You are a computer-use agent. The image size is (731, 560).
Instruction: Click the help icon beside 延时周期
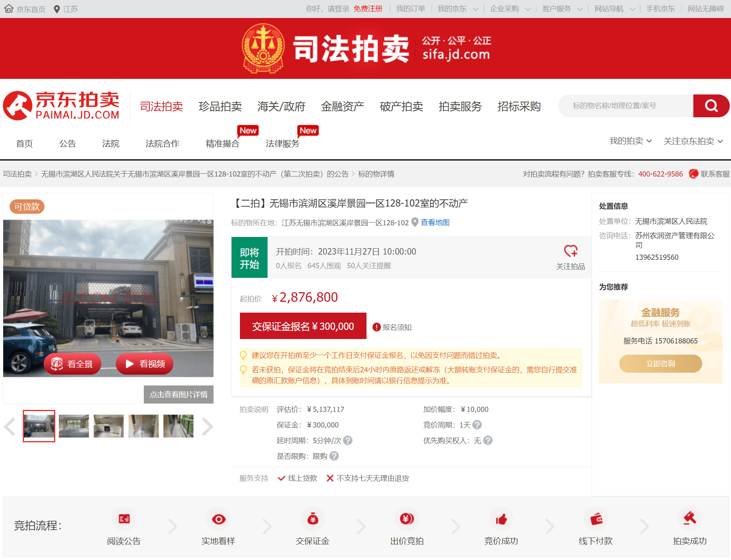click(348, 440)
